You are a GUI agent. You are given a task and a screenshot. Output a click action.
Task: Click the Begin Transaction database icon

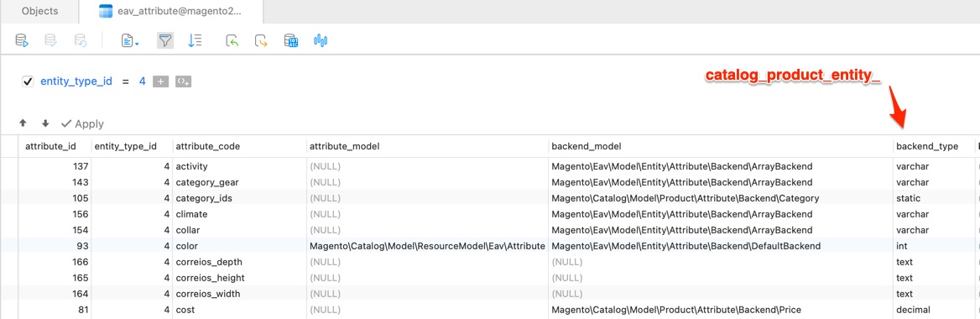point(22,41)
